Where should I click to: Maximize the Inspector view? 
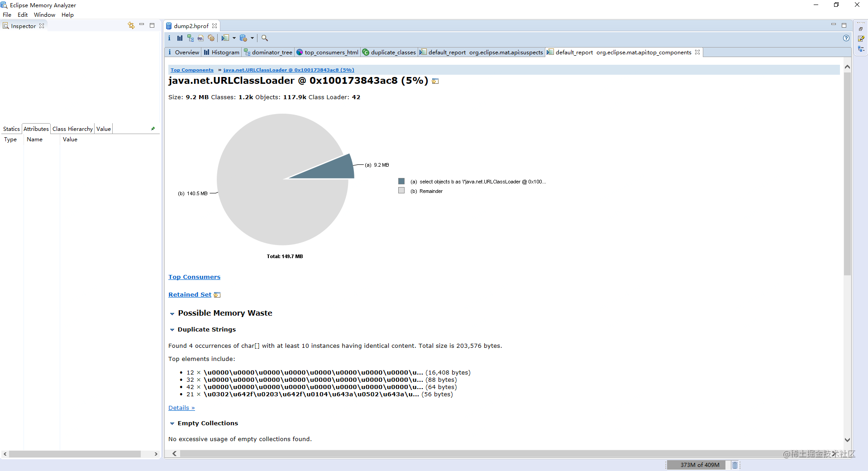point(152,25)
